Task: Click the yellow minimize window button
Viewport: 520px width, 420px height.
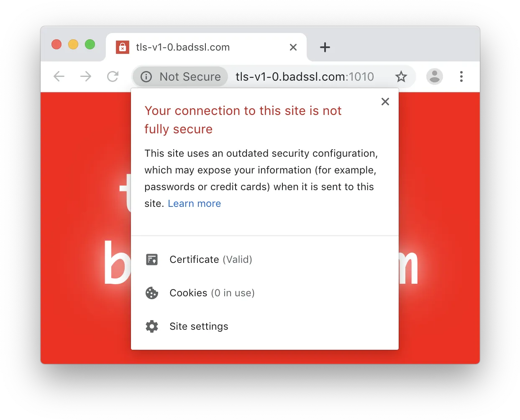Action: point(73,44)
